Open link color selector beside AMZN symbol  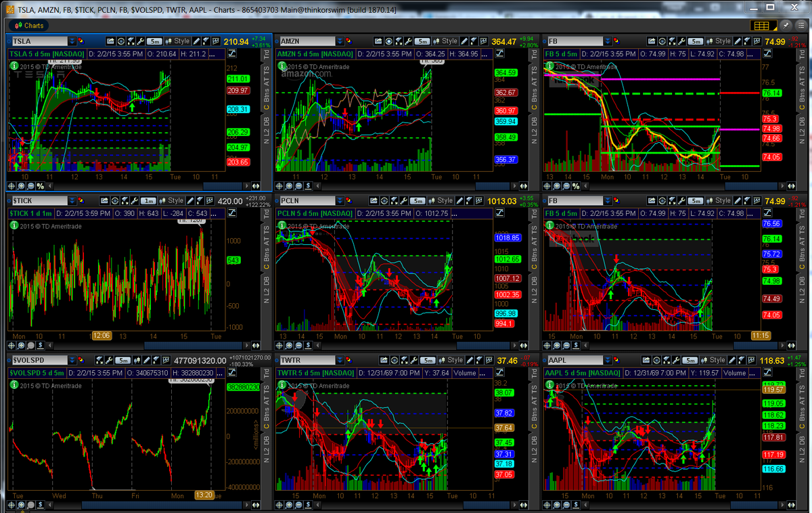click(x=349, y=41)
